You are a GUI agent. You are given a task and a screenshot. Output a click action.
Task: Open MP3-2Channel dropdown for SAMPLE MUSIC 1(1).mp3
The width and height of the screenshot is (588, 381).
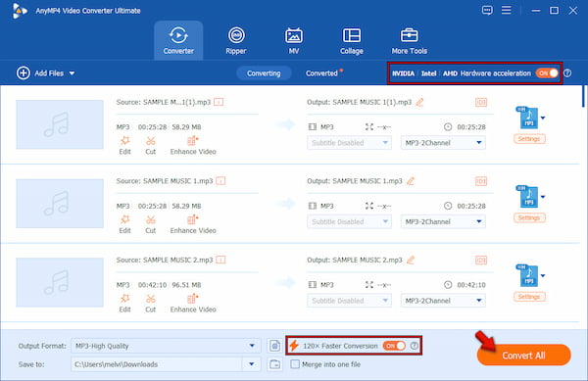pos(443,143)
